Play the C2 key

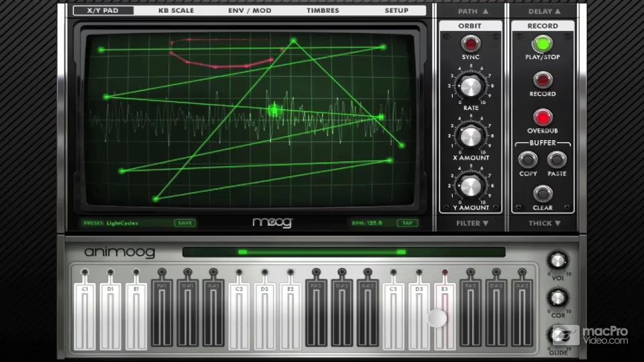click(239, 316)
